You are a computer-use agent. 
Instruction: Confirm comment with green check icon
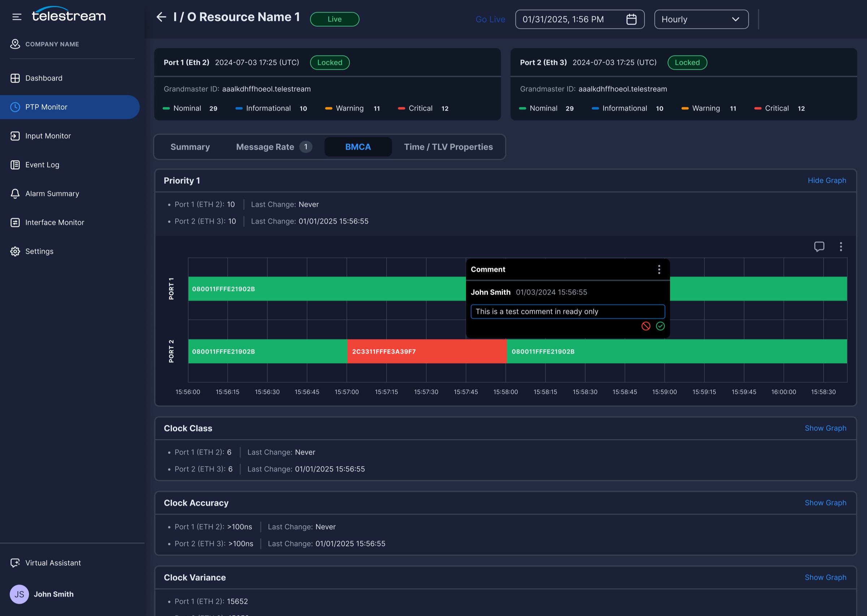coord(660,326)
